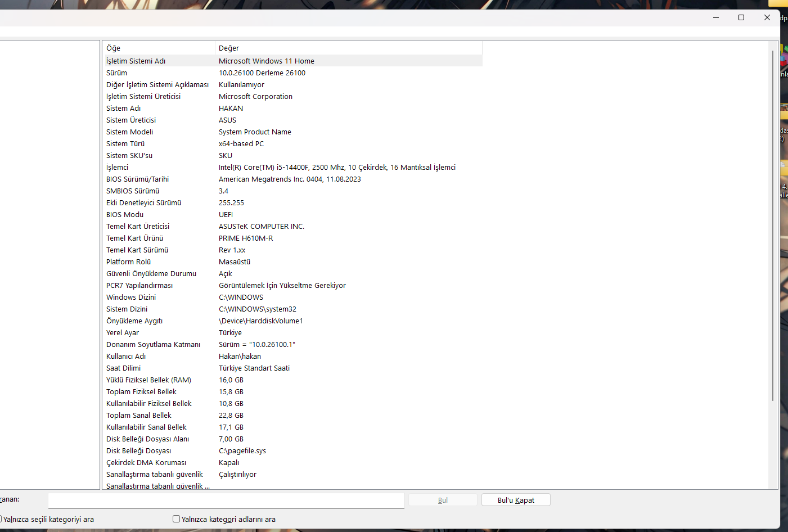Click the 'Öğe' column header
788x532 pixels.
point(159,48)
